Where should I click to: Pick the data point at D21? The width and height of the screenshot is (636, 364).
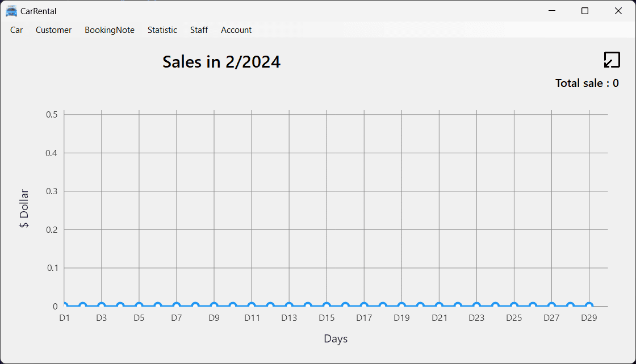point(439,306)
